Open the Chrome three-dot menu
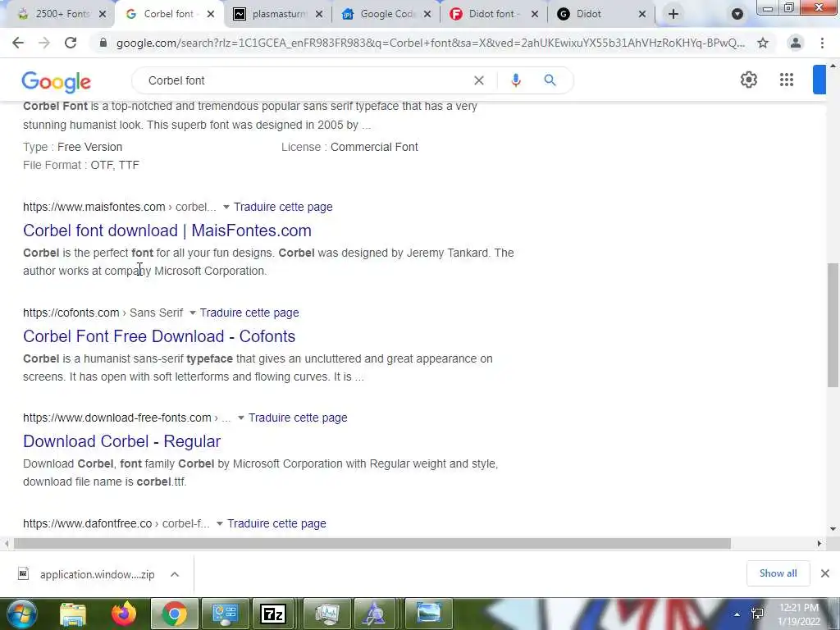 coord(822,43)
